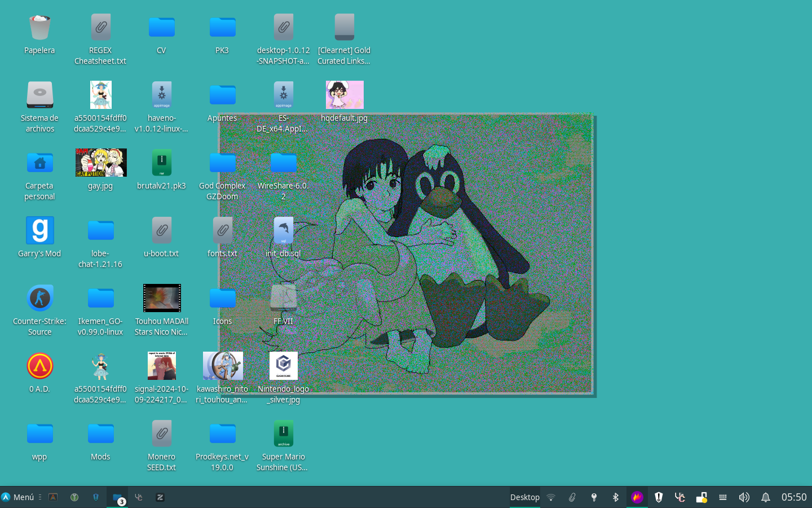
Task: Select the REGEX Cheatsheet.txt file
Action: point(100,27)
